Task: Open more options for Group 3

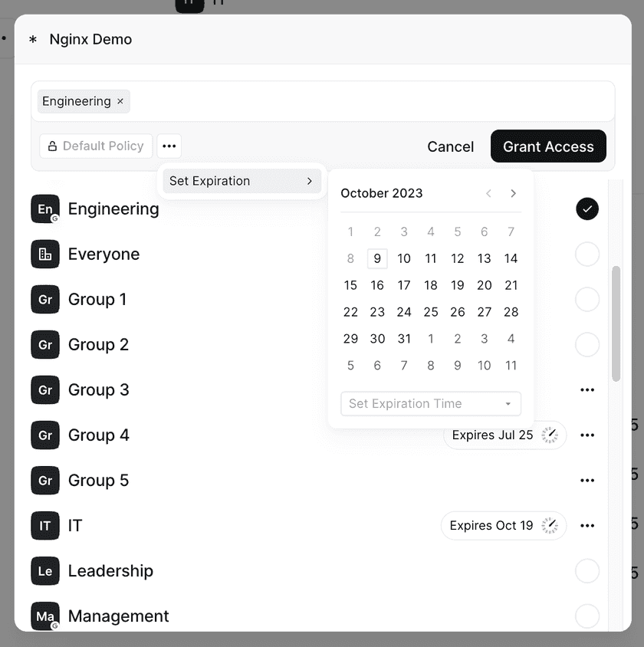Action: coord(587,390)
